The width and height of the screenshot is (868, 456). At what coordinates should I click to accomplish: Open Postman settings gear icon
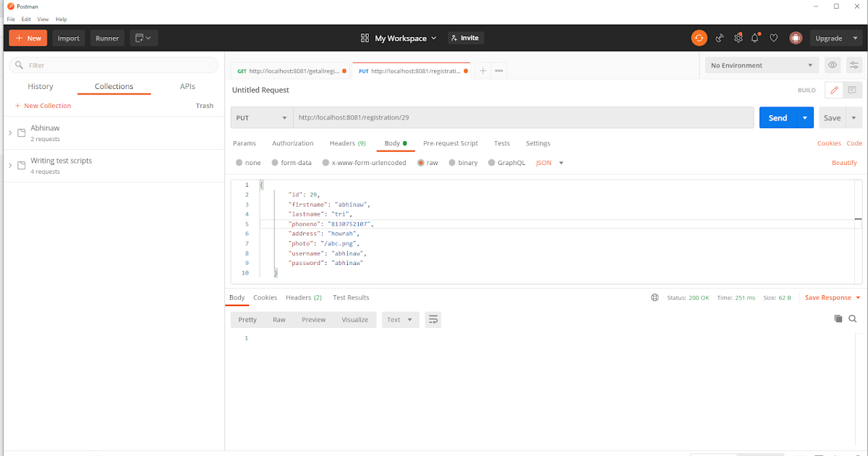click(739, 38)
